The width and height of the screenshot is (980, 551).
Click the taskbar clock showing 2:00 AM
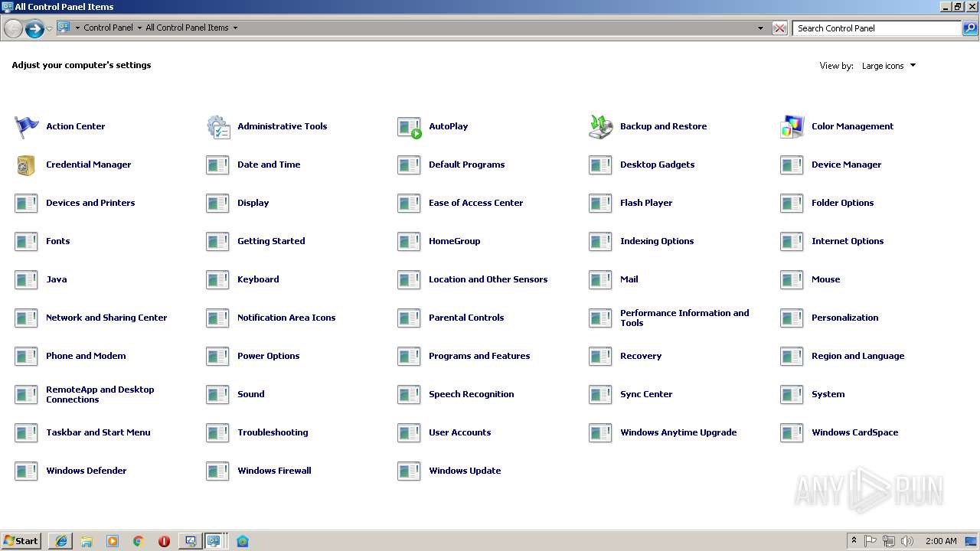pyautogui.click(x=941, y=541)
